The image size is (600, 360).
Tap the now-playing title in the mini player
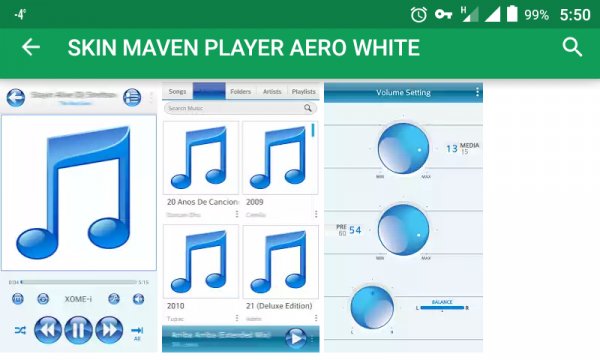(220, 336)
